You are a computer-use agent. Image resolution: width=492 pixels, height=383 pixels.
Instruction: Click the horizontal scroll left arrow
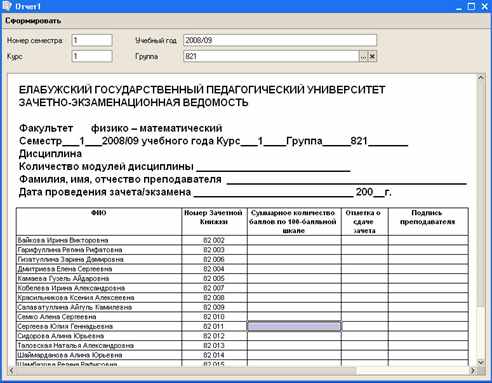(x=11, y=371)
